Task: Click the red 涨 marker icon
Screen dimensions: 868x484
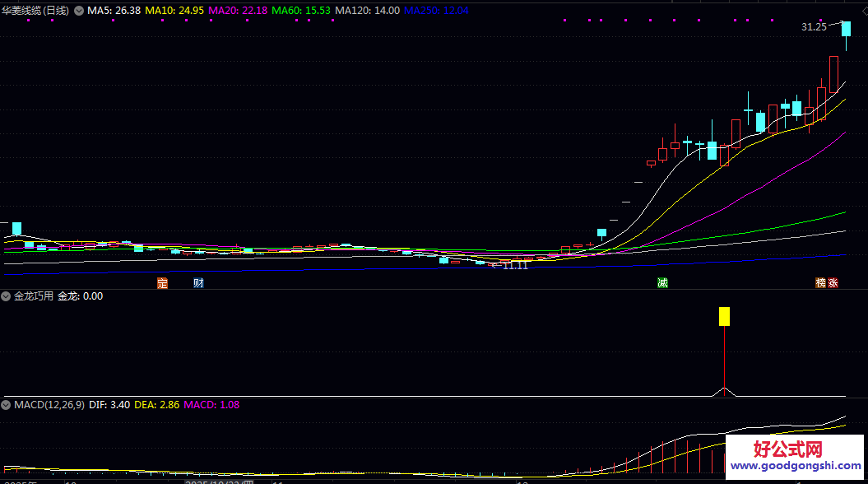Action: point(833,283)
